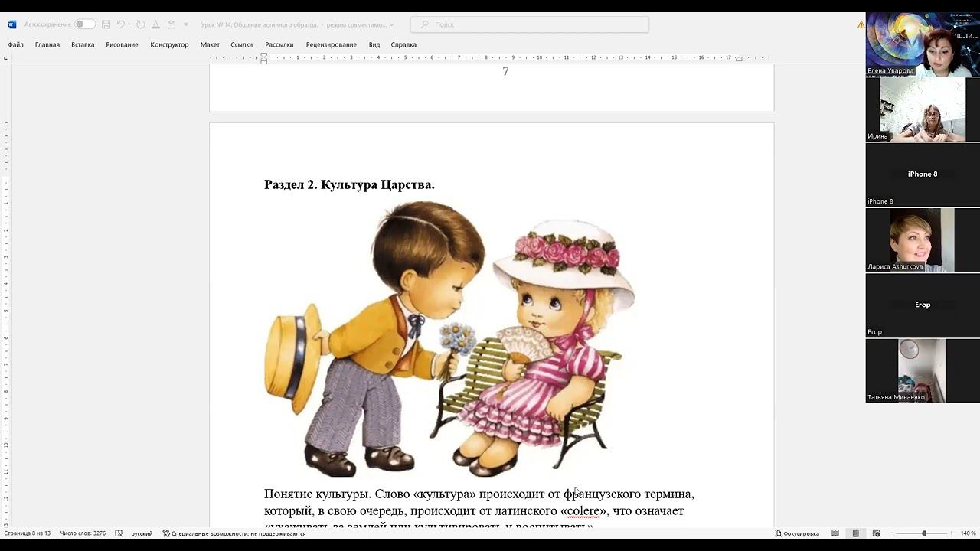Open the Вид tab
Image resolution: width=980 pixels, height=551 pixels.
374,44
